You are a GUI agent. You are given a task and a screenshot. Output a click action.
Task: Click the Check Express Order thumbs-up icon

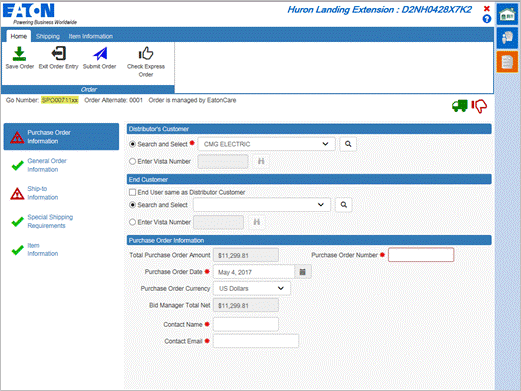click(146, 53)
